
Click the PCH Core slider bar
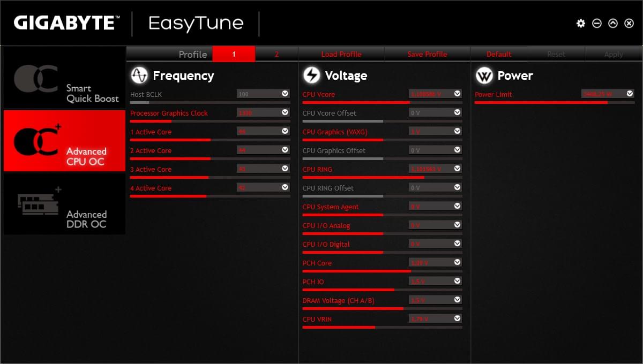coord(382,271)
